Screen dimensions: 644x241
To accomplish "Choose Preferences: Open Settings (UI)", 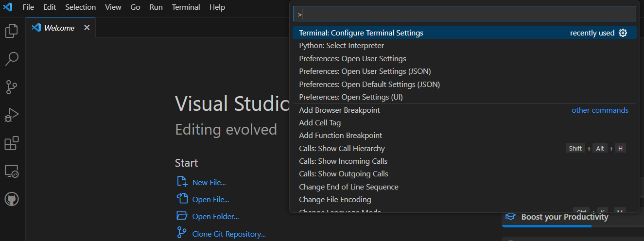I will tap(464, 97).
